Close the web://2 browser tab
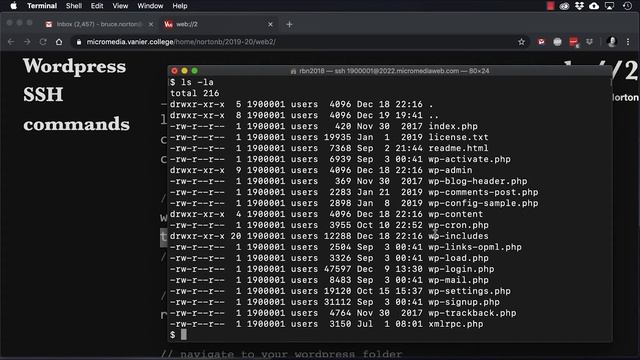Screen dimensions: 640x360 pyautogui.click(x=270, y=24)
